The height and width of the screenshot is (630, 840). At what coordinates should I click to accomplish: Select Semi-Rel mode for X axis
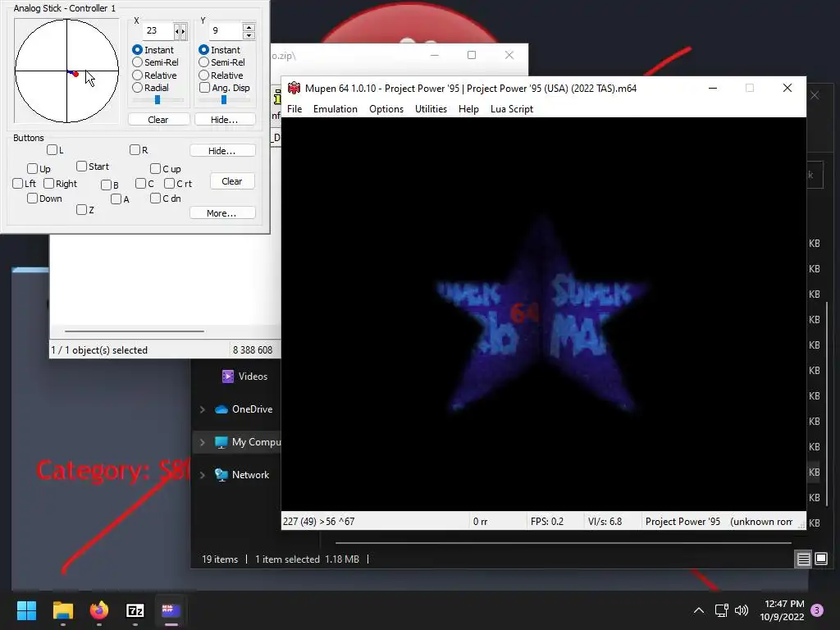point(138,62)
